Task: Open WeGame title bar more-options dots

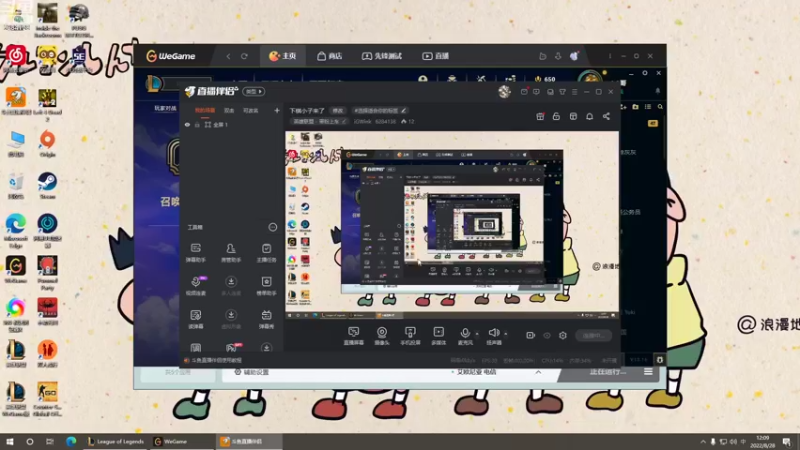Action: click(610, 56)
